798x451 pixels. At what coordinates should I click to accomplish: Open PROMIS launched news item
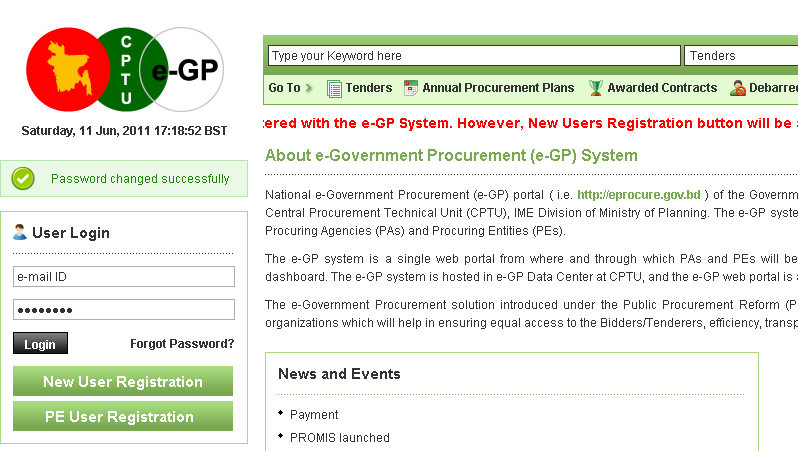click(339, 438)
